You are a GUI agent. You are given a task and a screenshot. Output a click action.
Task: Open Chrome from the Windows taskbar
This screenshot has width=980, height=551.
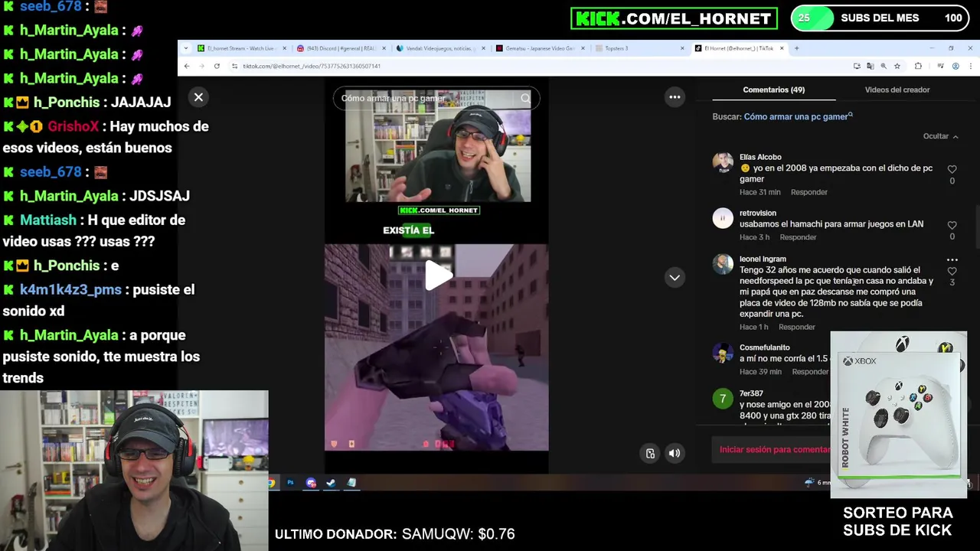coord(271,483)
